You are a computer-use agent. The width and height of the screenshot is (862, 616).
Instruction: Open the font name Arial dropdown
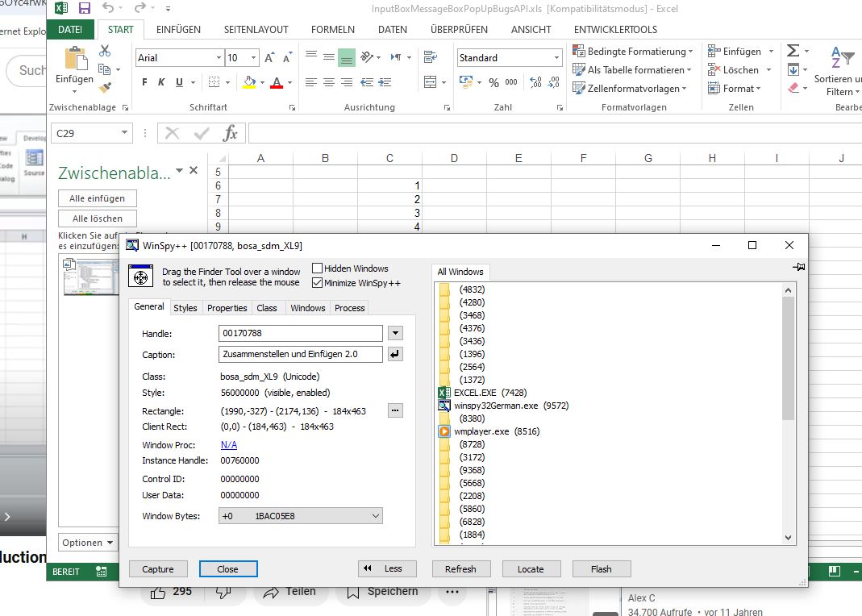[219, 58]
